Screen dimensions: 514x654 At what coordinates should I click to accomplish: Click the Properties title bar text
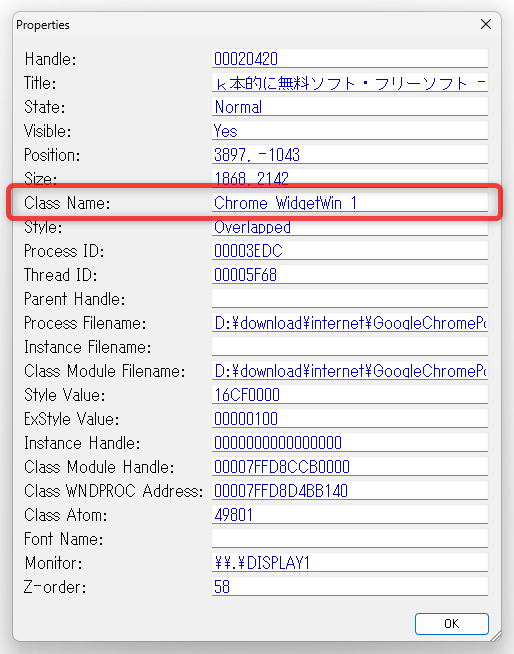(x=43, y=25)
